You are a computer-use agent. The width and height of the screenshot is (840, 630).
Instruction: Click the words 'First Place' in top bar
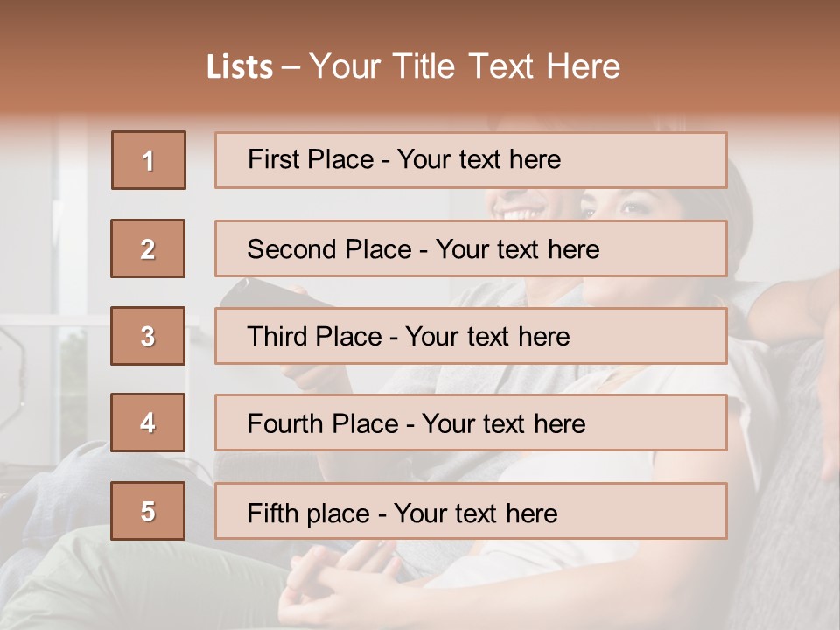(x=311, y=159)
